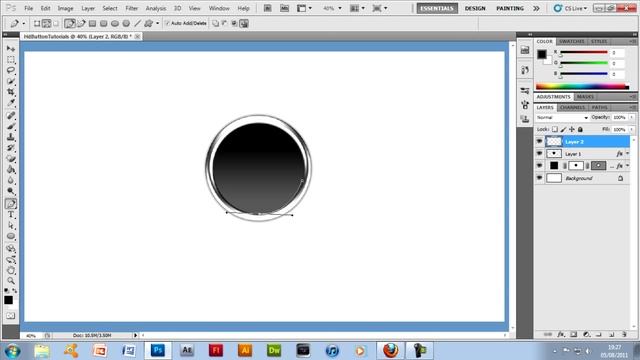Toggle Quick Mask mode button
The image size is (640, 360).
[x=11, y=316]
